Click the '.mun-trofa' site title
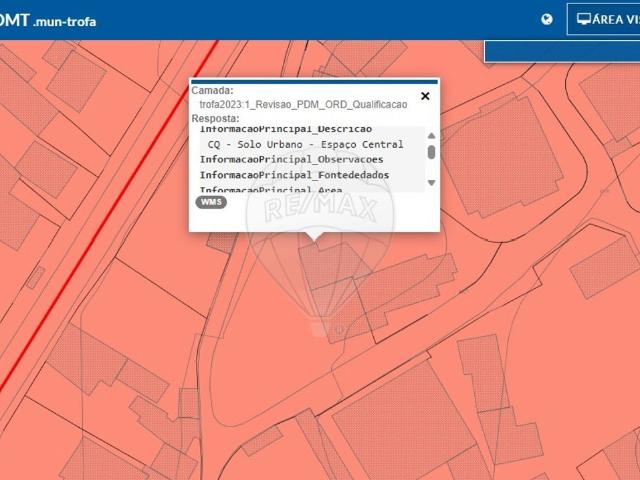This screenshot has height=480, width=640. (65, 21)
